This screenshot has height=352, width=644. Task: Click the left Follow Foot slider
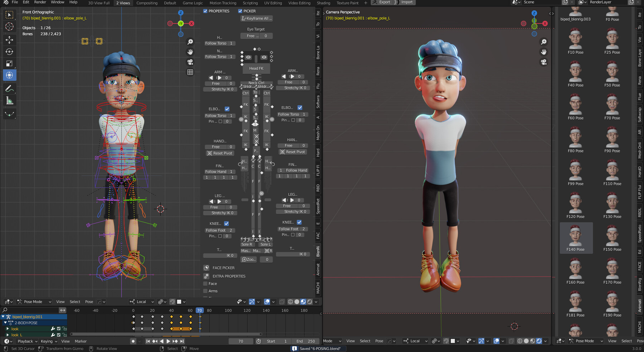pyautogui.click(x=220, y=230)
